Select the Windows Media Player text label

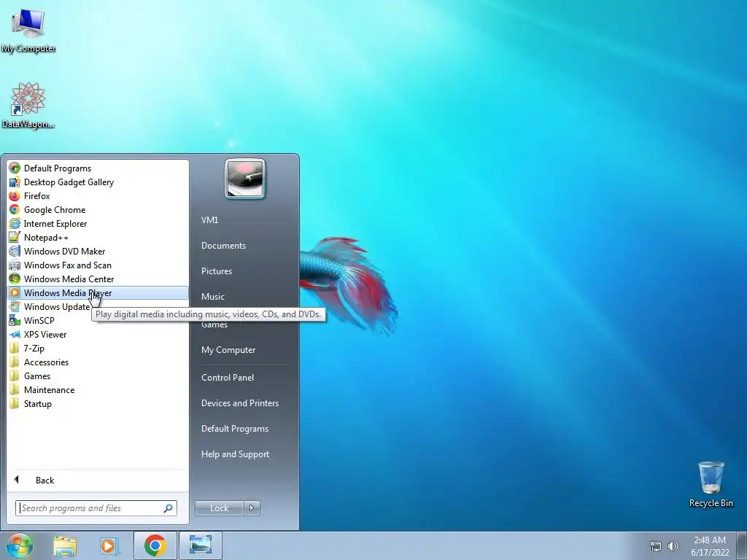click(x=68, y=293)
